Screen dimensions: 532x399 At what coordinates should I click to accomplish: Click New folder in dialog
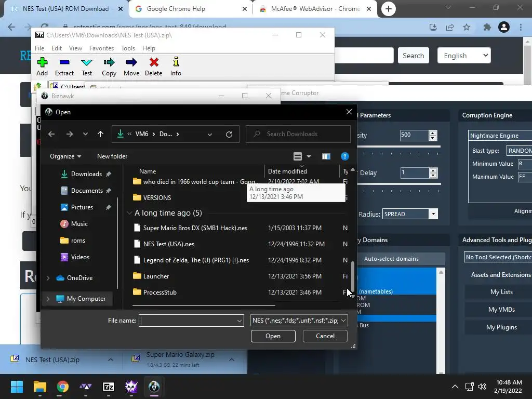[112, 156]
